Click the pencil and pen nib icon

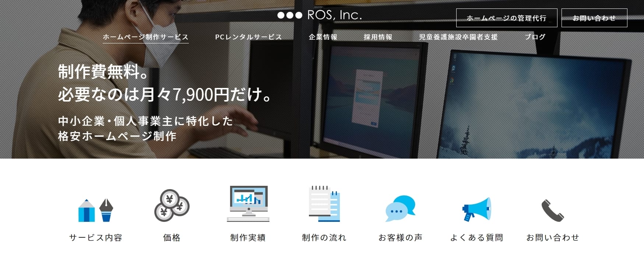[x=95, y=210]
